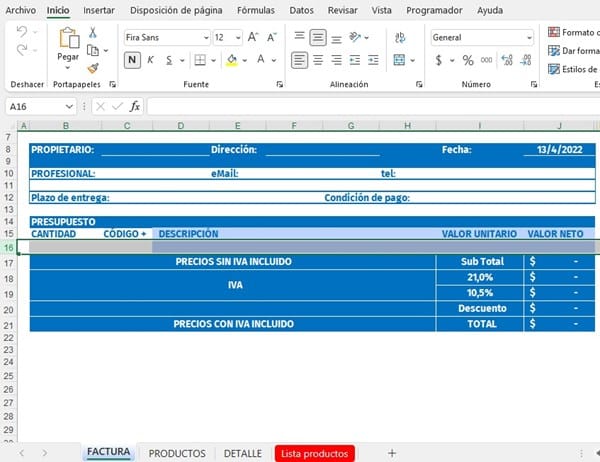Click the Format Painter brush icon
Image resolution: width=600 pixels, height=462 pixels.
coord(93,68)
